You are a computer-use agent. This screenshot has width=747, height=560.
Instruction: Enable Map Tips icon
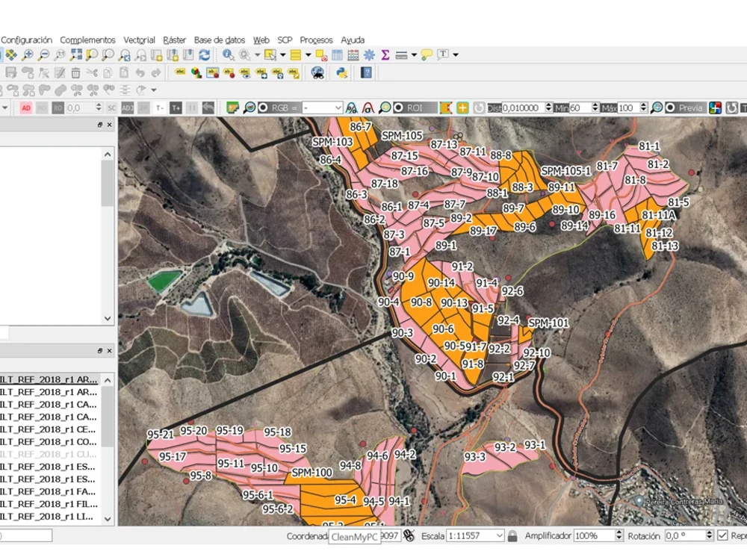click(427, 55)
